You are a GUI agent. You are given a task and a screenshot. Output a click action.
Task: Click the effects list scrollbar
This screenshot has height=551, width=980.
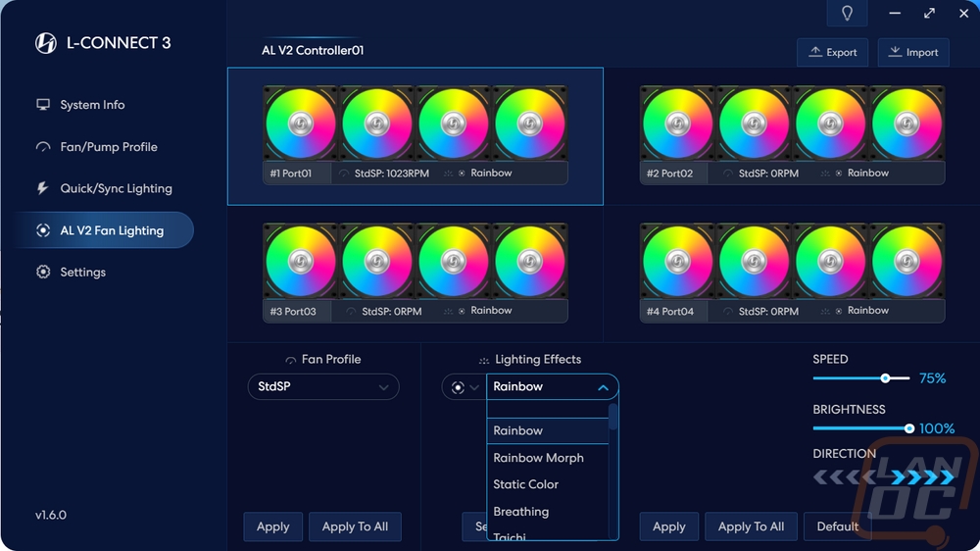pyautogui.click(x=613, y=417)
